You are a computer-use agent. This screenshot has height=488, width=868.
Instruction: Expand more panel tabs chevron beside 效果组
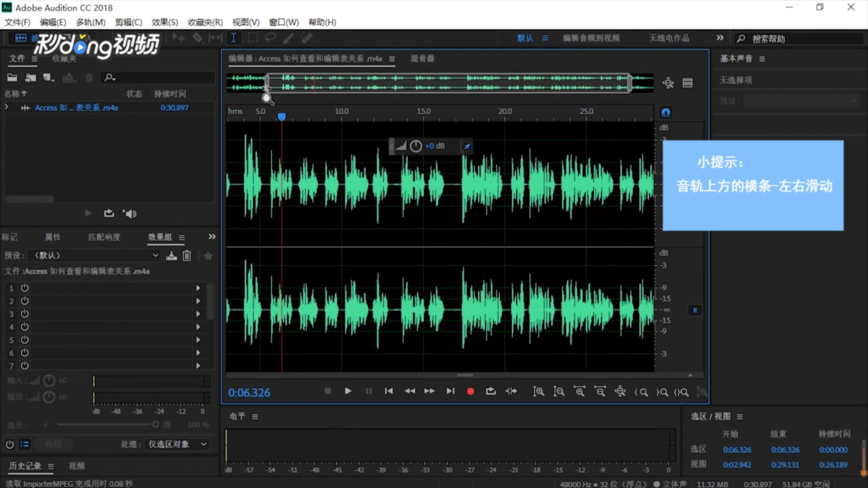(212, 237)
